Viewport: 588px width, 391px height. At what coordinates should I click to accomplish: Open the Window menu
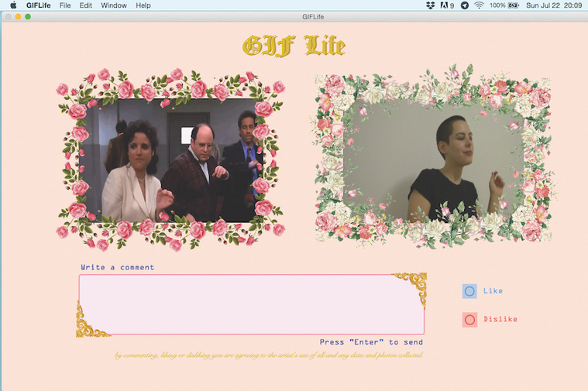tap(114, 5)
